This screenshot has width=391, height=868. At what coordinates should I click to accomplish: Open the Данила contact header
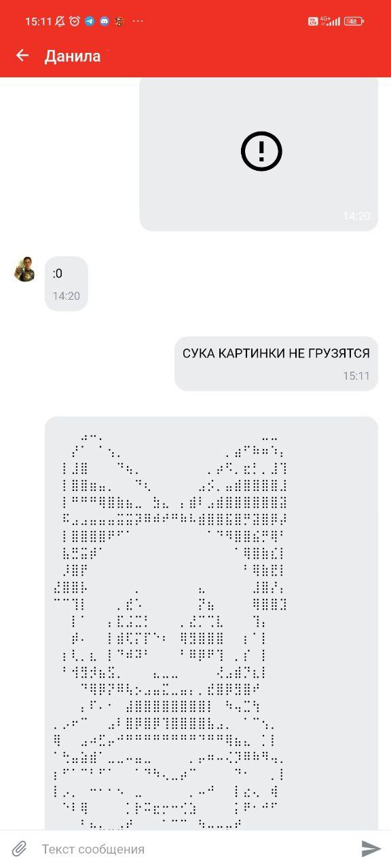click(x=73, y=56)
